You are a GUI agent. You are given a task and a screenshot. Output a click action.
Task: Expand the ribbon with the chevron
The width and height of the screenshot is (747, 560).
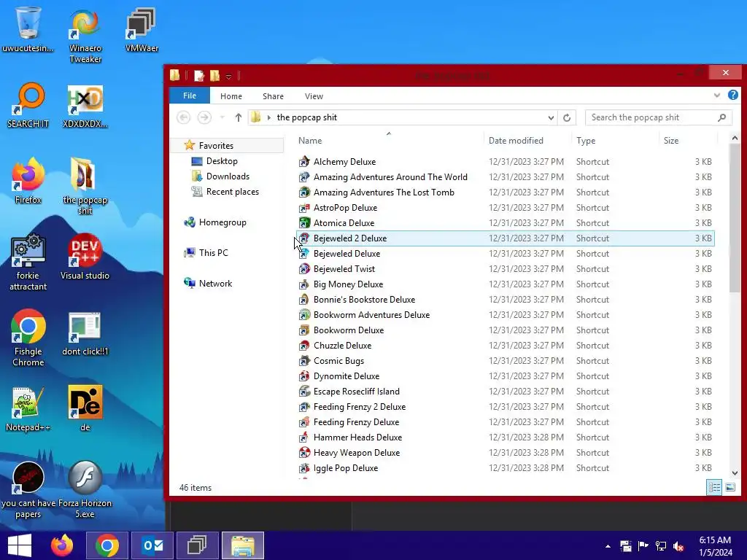pos(717,96)
